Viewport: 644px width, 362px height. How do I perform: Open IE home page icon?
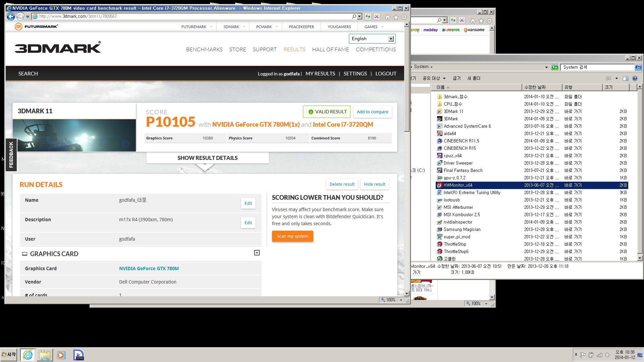(388, 17)
